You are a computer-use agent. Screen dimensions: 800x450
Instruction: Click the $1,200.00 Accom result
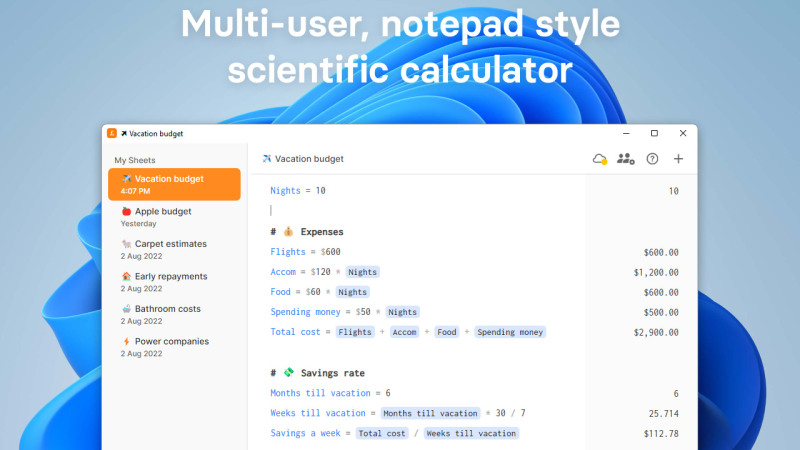pos(656,272)
